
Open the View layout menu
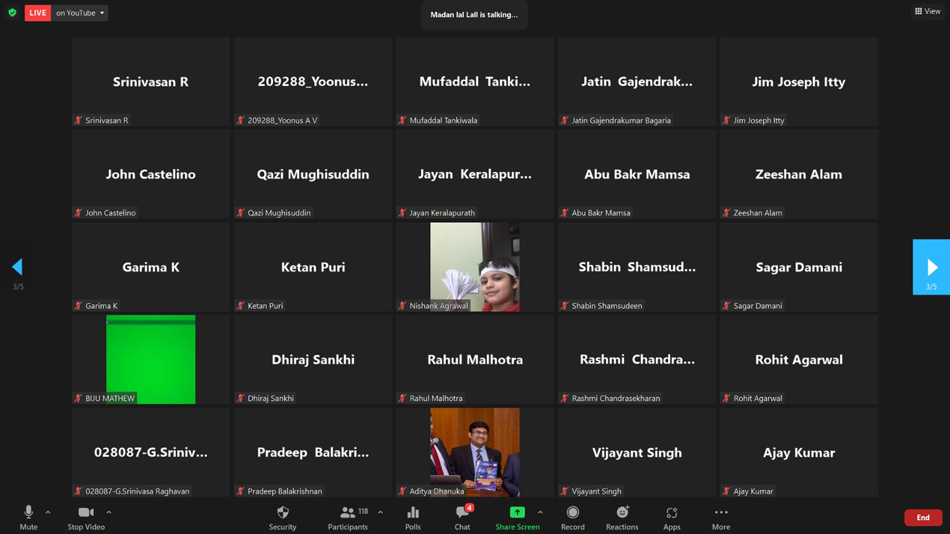[x=928, y=11]
